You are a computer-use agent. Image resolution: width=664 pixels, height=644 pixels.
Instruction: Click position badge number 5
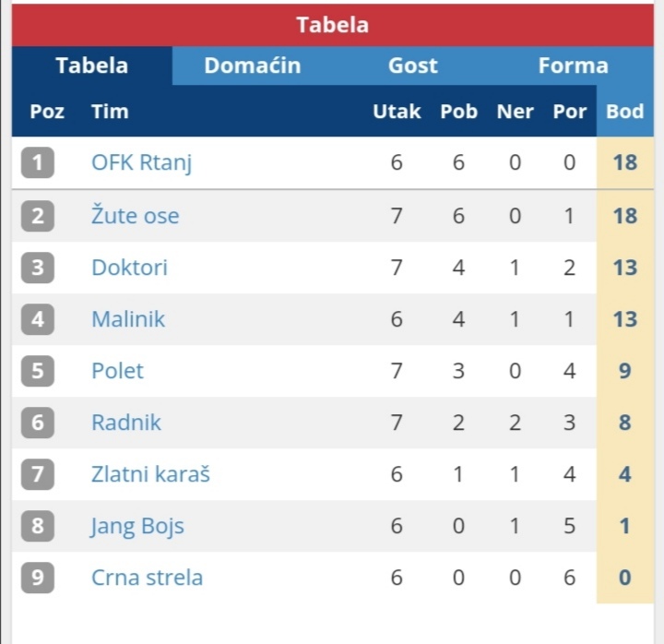[38, 371]
